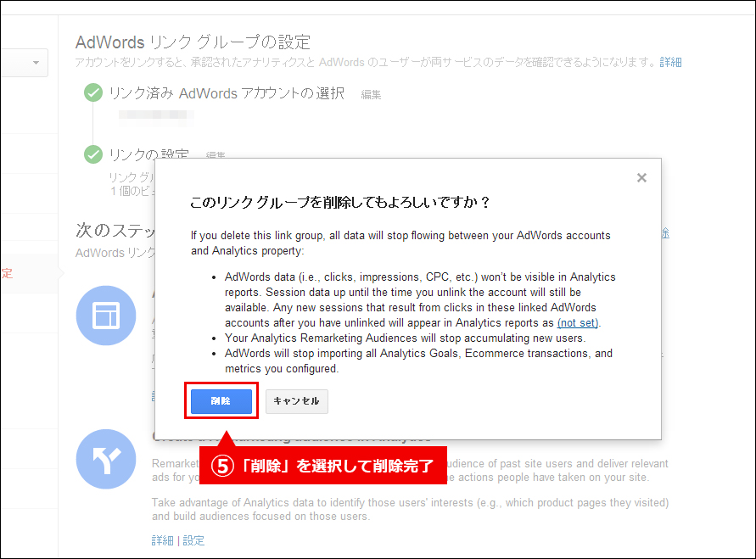Open the (not set) link in dialog
The image size is (756, 559).
(x=578, y=322)
